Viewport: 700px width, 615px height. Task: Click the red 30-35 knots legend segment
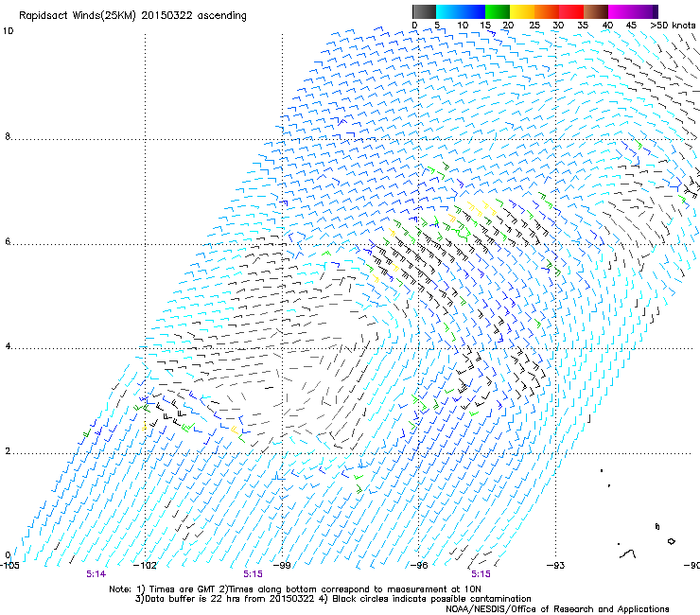pyautogui.click(x=571, y=11)
